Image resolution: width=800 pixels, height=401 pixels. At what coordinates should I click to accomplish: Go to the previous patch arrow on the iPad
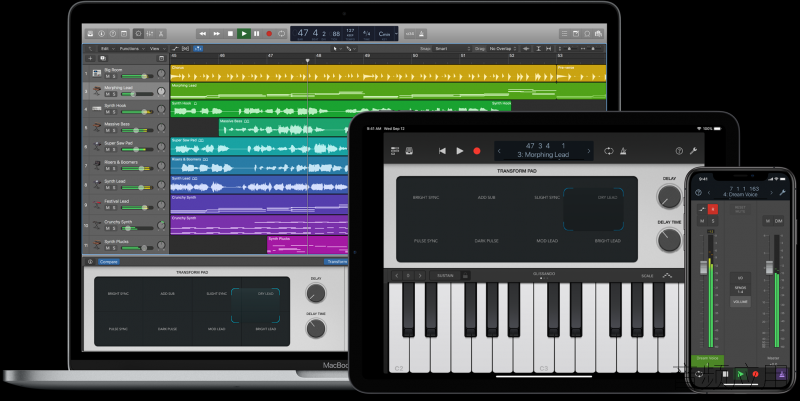click(x=499, y=151)
